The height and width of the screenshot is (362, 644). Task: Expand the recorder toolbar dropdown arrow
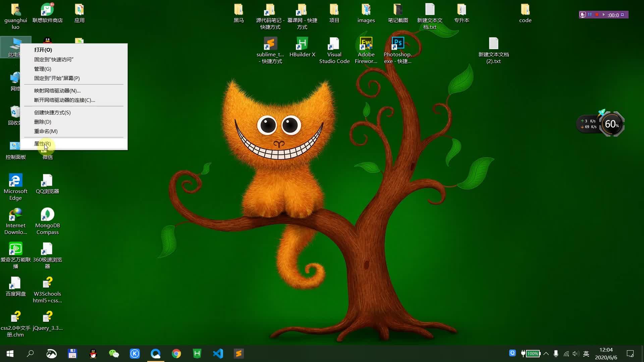coord(623,15)
